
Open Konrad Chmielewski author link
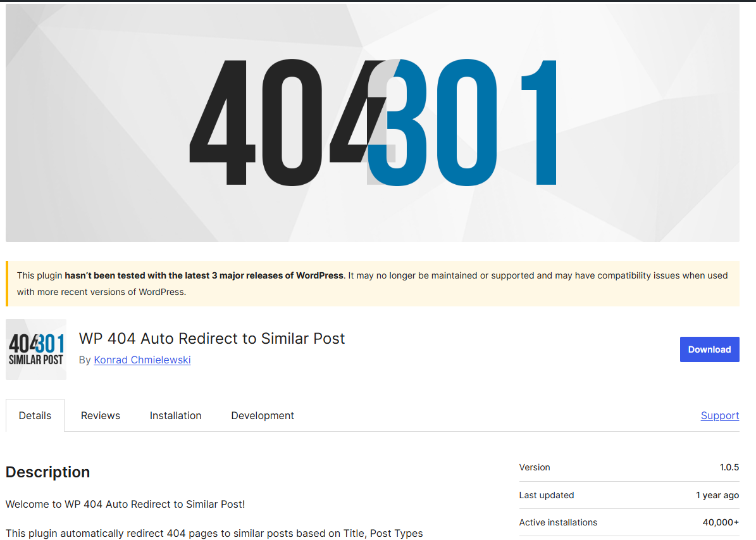pyautogui.click(x=142, y=360)
